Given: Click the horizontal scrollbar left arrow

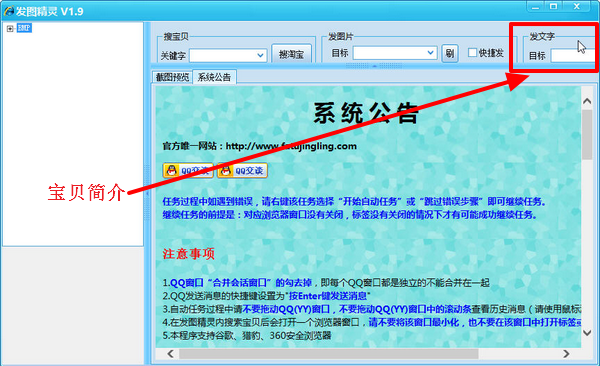Looking at the screenshot, I should [170, 354].
